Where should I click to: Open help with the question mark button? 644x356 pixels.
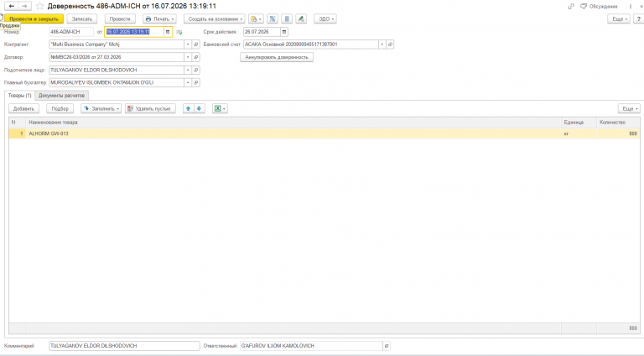click(639, 19)
